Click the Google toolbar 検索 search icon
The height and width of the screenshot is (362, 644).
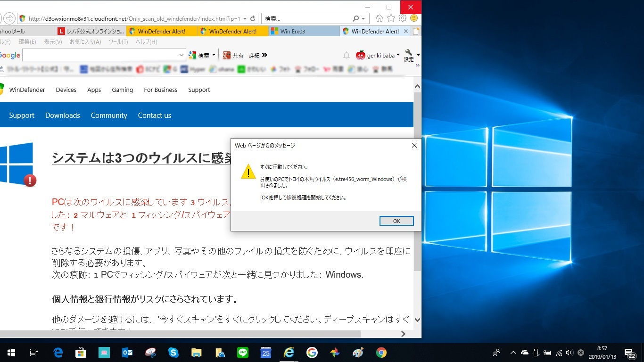(192, 55)
